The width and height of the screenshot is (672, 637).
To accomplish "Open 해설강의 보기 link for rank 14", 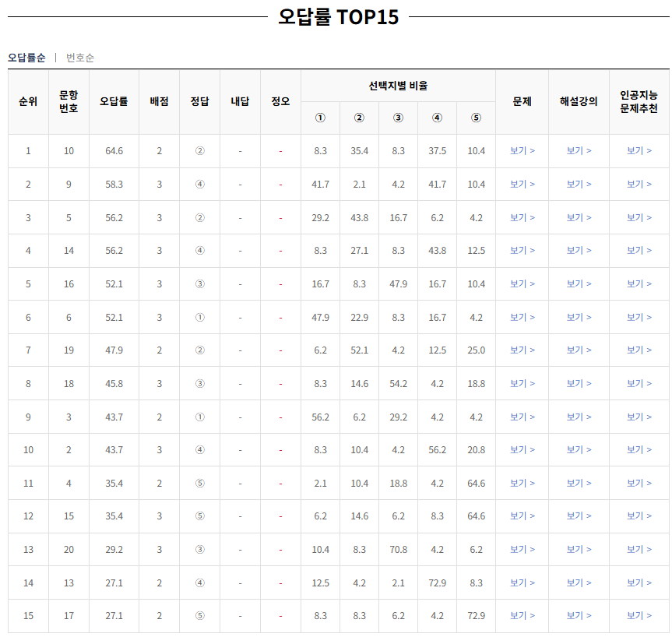I will (x=579, y=583).
